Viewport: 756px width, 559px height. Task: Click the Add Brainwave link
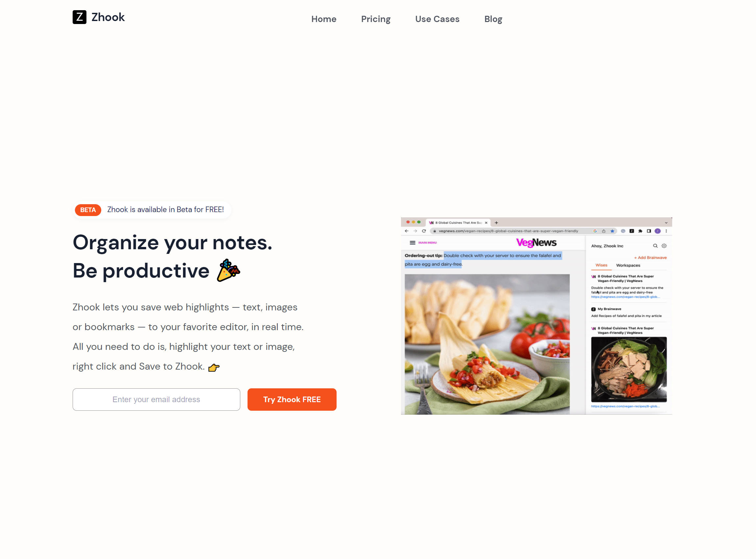coord(650,258)
